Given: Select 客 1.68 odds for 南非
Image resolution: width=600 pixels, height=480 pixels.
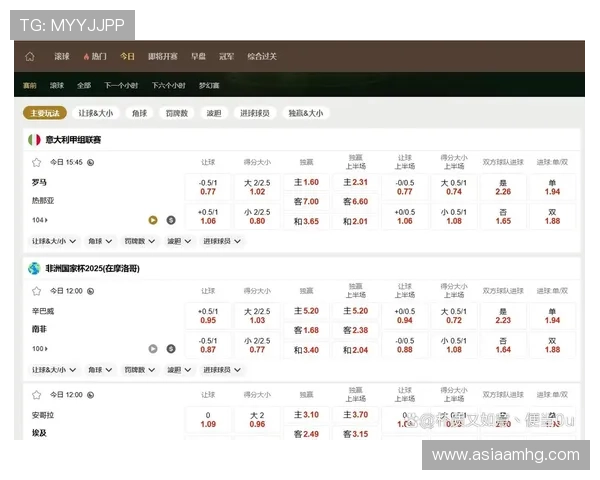Looking at the screenshot, I should (x=306, y=330).
